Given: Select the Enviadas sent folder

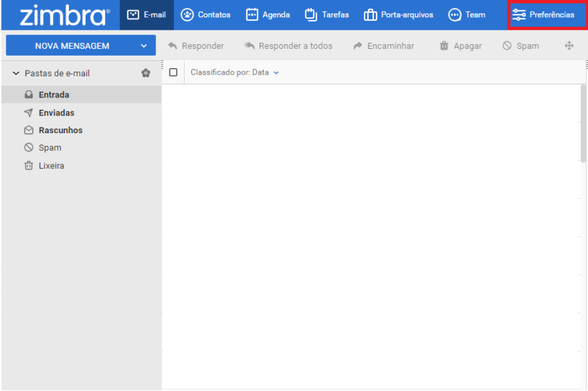Looking at the screenshot, I should tap(56, 113).
